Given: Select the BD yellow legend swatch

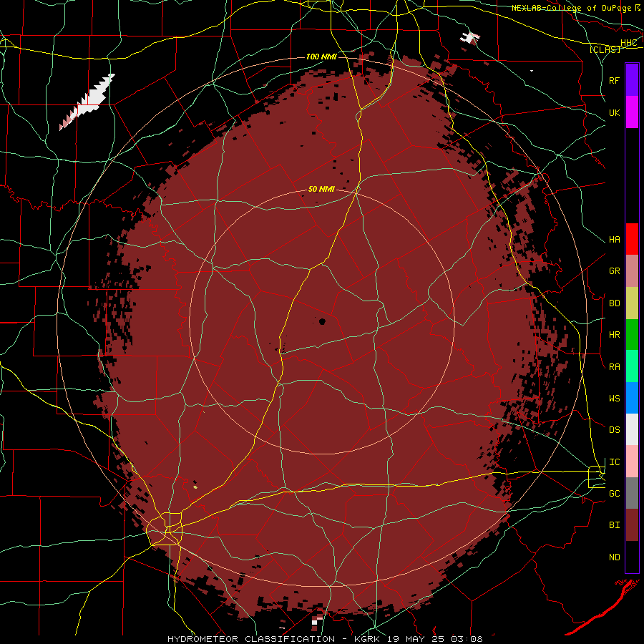Looking at the screenshot, I should pos(632,303).
